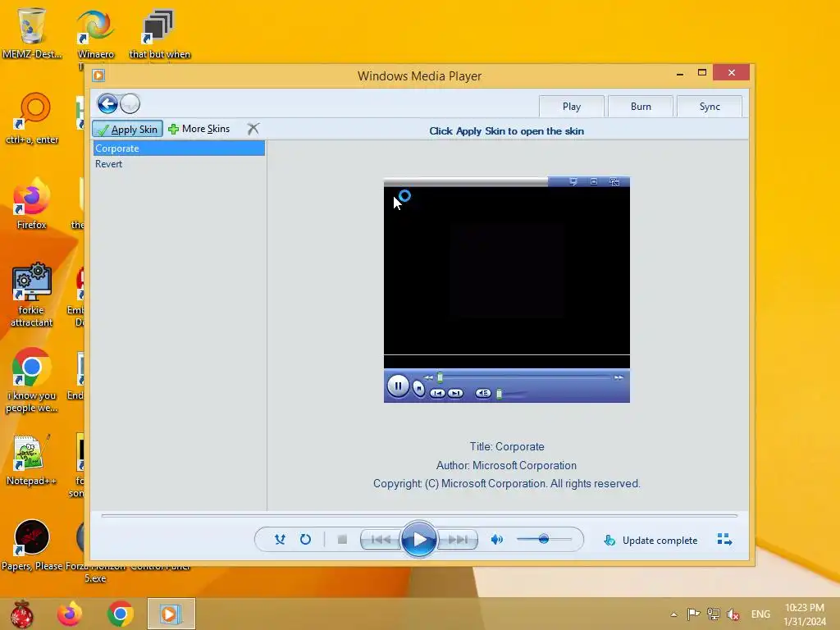Open network tray icon
The height and width of the screenshot is (630, 840).
pos(713,614)
